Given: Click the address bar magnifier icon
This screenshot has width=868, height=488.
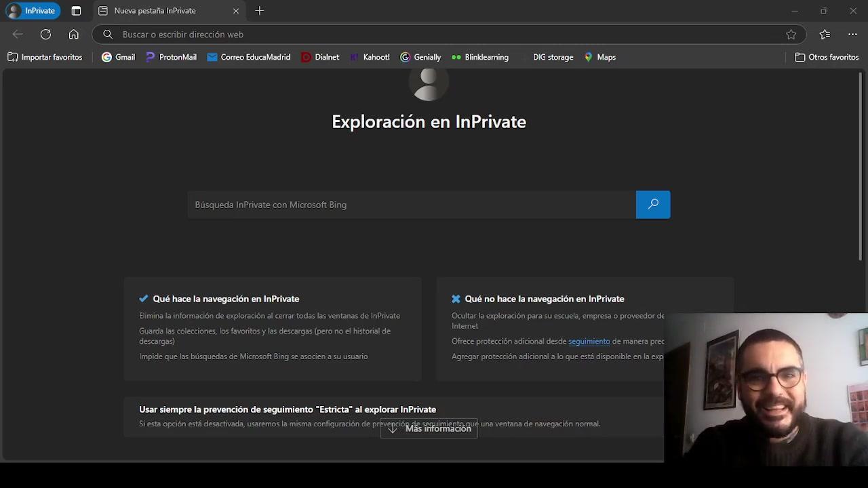Looking at the screenshot, I should click(108, 35).
